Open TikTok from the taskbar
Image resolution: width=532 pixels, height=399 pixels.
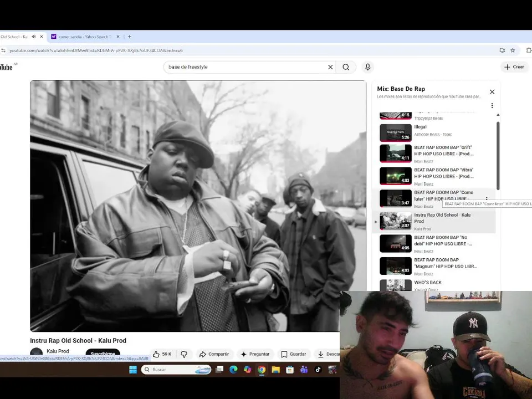click(318, 370)
